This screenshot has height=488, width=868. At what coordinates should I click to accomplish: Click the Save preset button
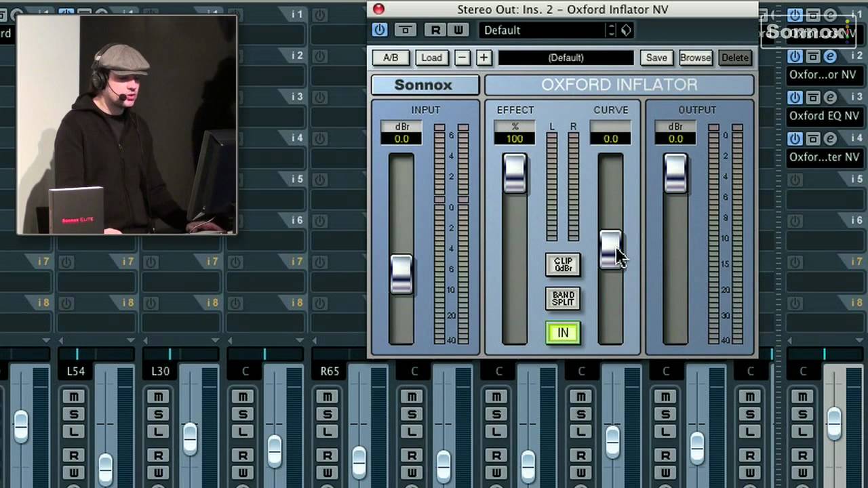(656, 58)
